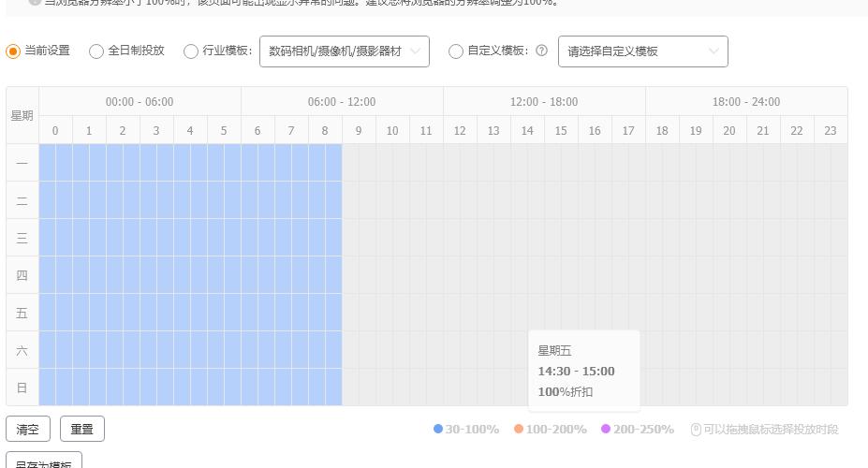Click the 06:00 - 12:00 column group header

[342, 101]
